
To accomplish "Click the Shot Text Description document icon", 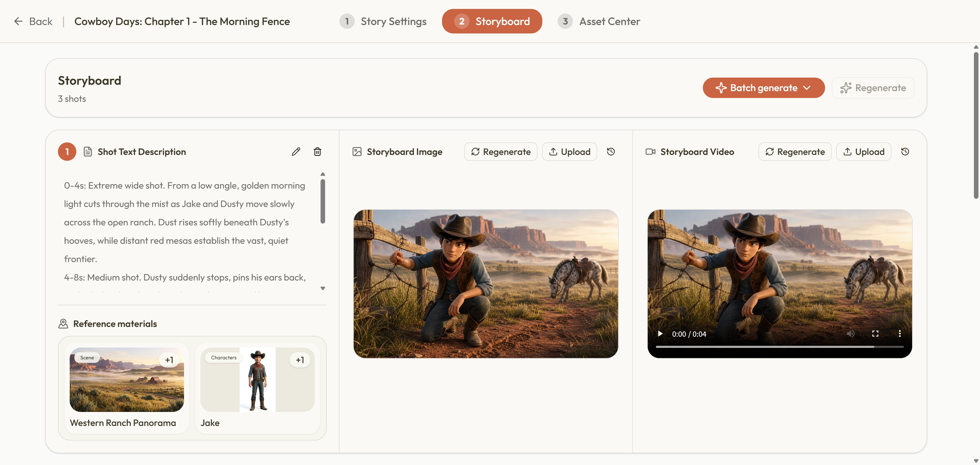I will [x=88, y=152].
